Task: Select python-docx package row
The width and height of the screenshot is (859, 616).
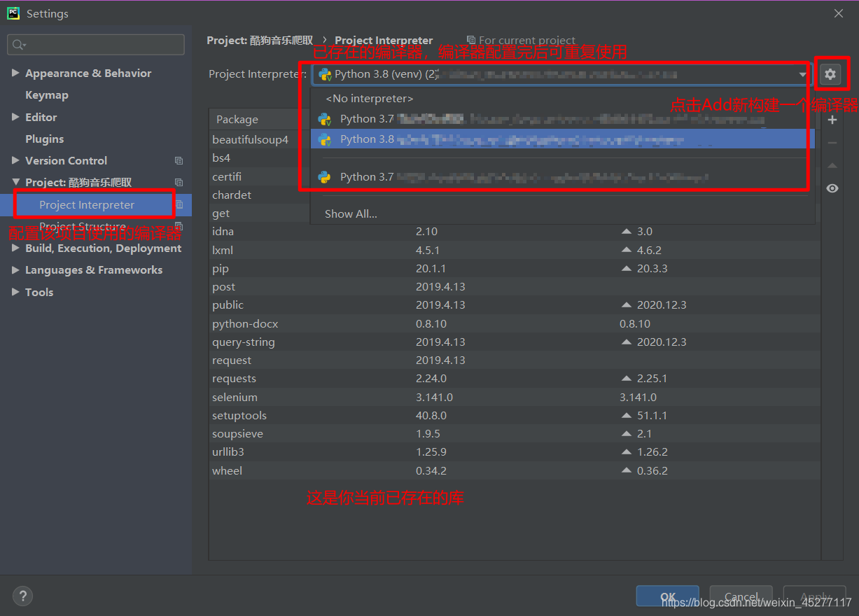Action: coord(515,324)
